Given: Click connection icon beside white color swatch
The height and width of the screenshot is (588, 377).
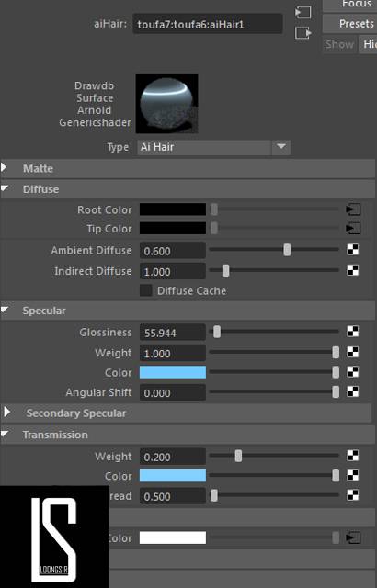Looking at the screenshot, I should (x=353, y=537).
